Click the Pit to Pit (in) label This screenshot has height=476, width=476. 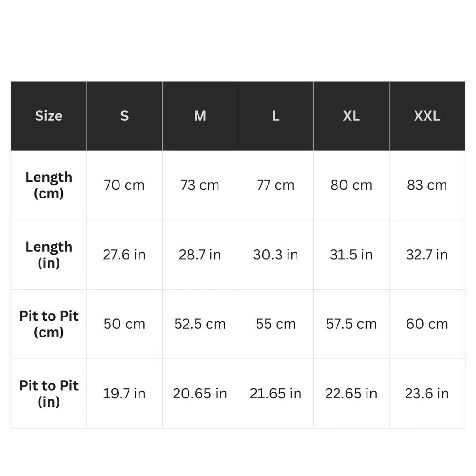49,394
